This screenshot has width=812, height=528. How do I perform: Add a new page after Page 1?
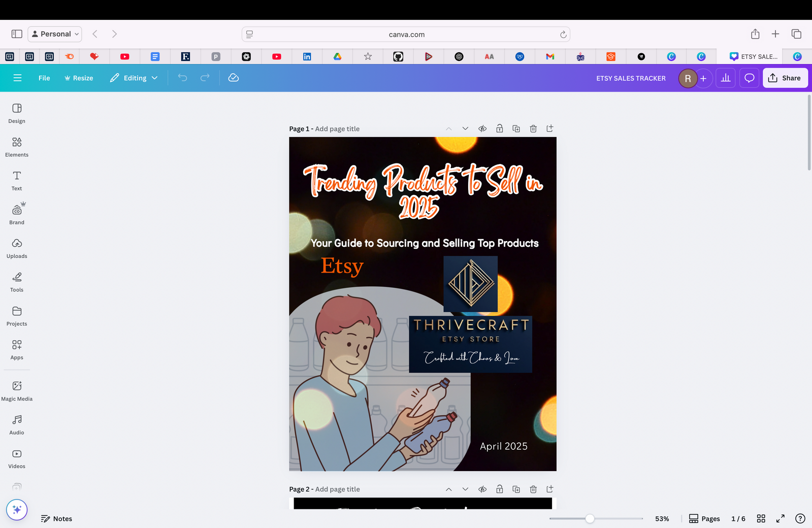point(549,129)
